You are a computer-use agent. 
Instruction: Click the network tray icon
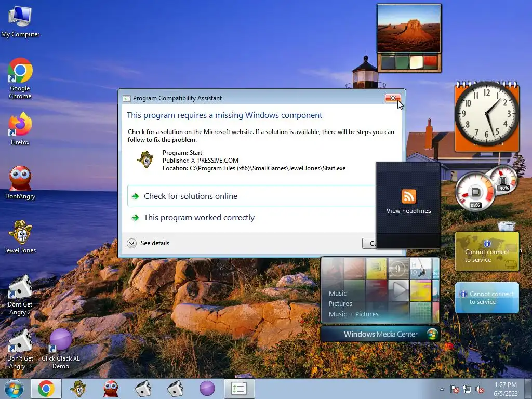pyautogui.click(x=467, y=389)
